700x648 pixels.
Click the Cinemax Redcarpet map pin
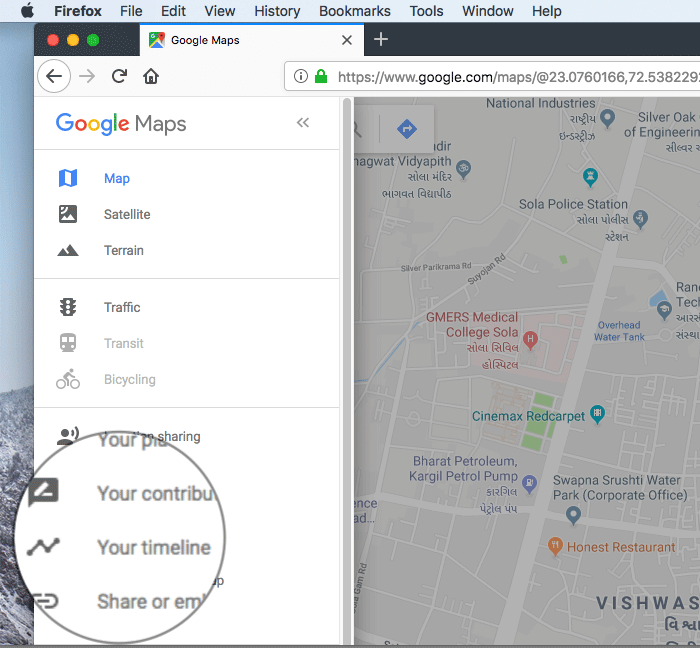click(597, 415)
